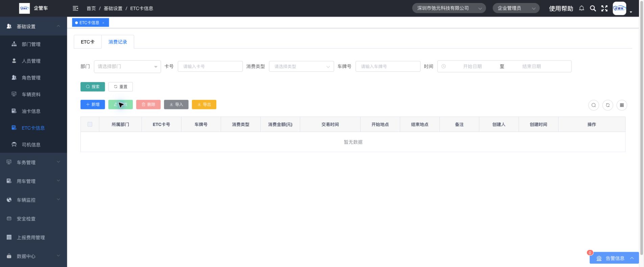
Task: Click the gray 导入 import button
Action: pyautogui.click(x=176, y=105)
